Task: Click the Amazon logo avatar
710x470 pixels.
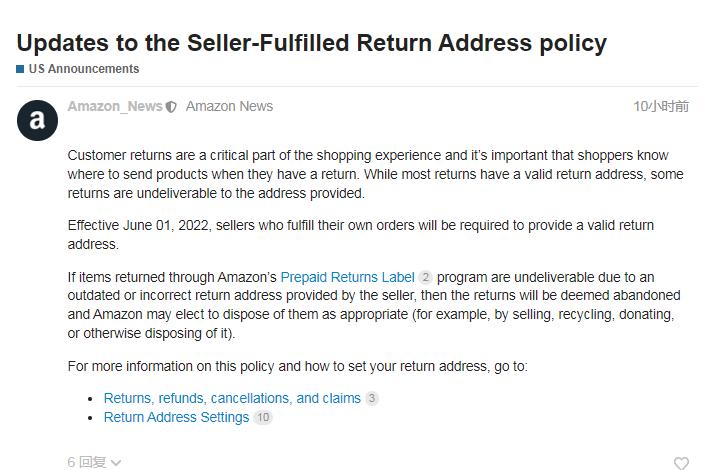Action: point(38,121)
